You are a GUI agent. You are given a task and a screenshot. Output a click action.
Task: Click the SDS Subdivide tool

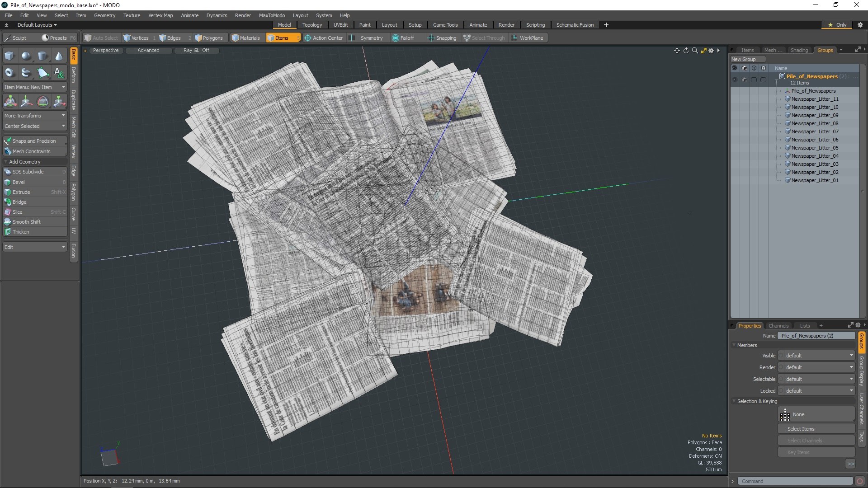(35, 172)
